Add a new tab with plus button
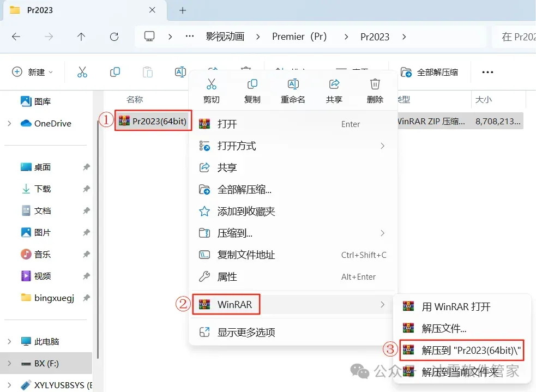The height and width of the screenshot is (392, 536). 183,10
